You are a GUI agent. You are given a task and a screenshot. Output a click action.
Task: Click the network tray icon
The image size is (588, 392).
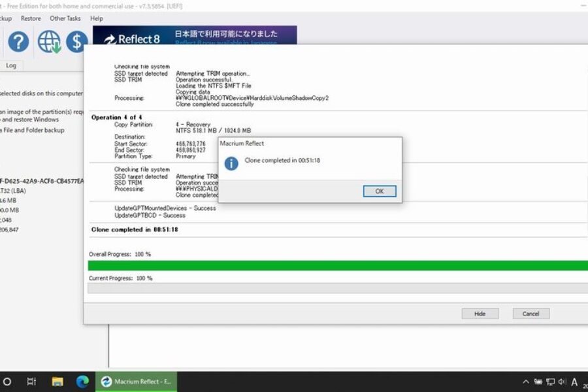[x=550, y=382]
